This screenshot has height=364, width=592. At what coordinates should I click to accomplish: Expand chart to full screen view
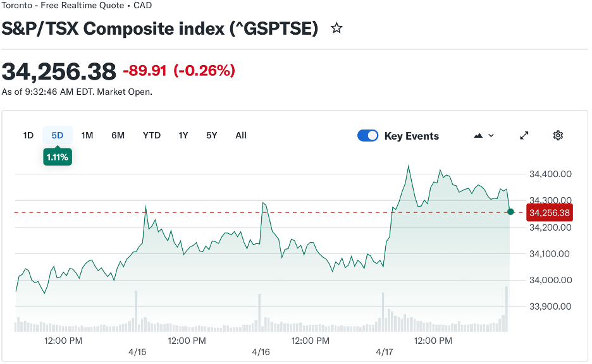[x=524, y=135]
